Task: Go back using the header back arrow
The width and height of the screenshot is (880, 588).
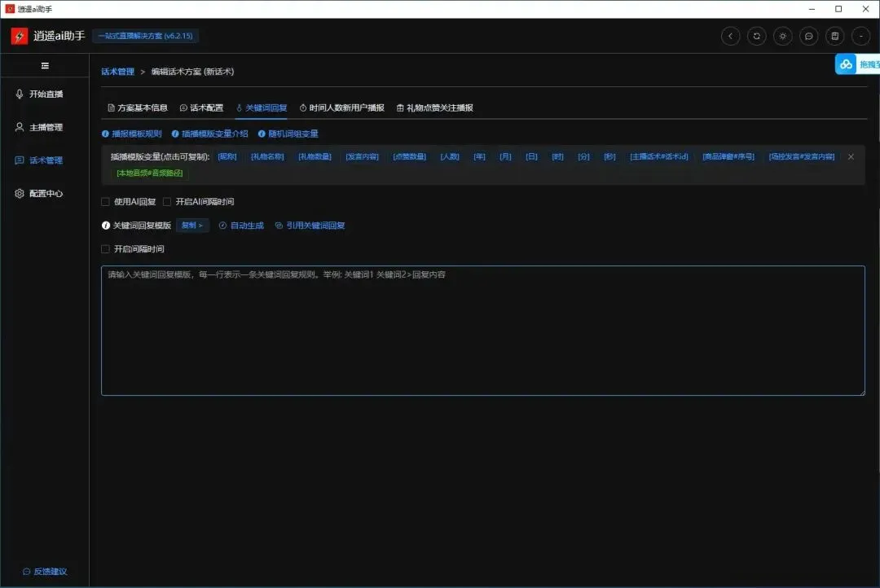Action: click(730, 36)
